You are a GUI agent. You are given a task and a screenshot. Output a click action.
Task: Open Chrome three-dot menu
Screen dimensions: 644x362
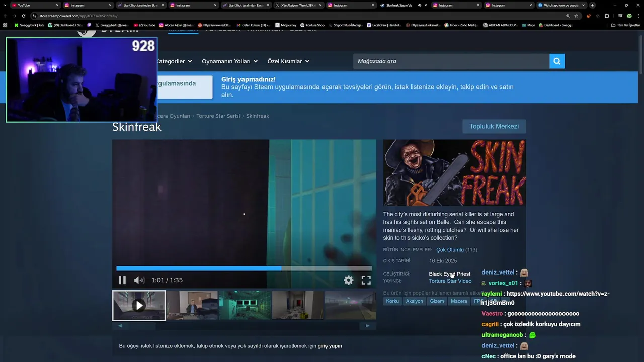(638, 16)
